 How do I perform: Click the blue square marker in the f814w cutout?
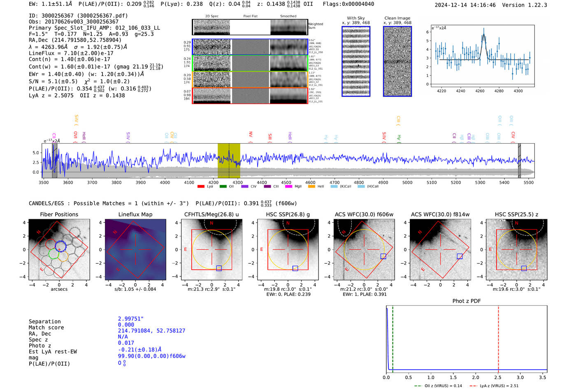click(460, 256)
